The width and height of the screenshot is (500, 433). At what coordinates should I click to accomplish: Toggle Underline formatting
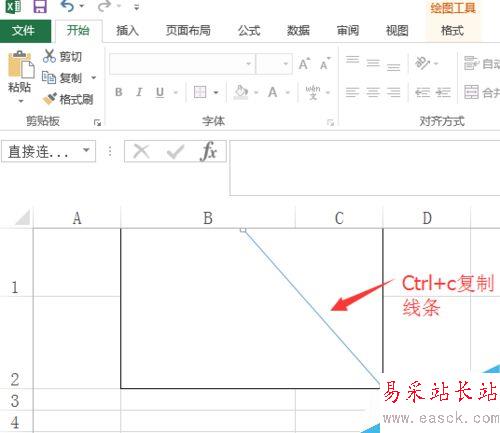160,92
